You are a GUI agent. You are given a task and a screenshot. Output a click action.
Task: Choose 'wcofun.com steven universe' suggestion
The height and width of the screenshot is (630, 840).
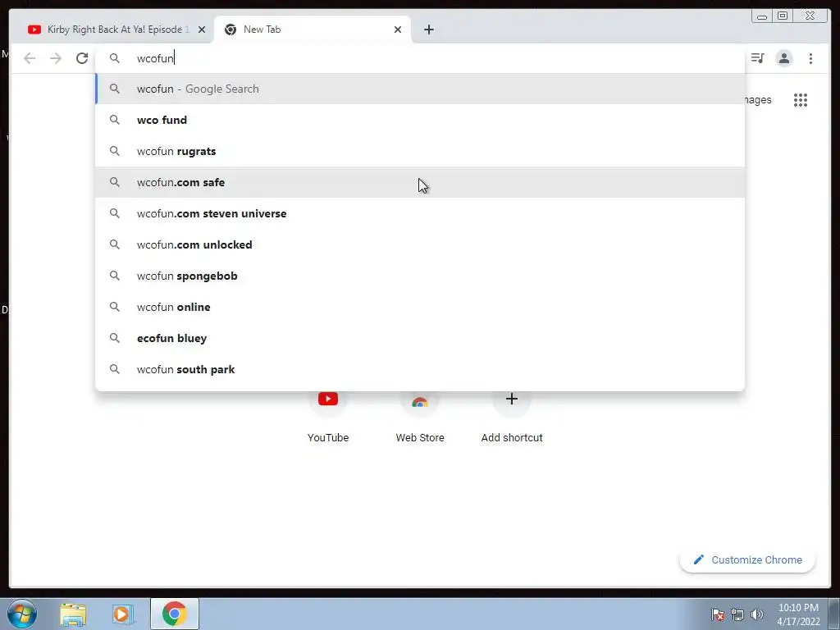coord(420,213)
